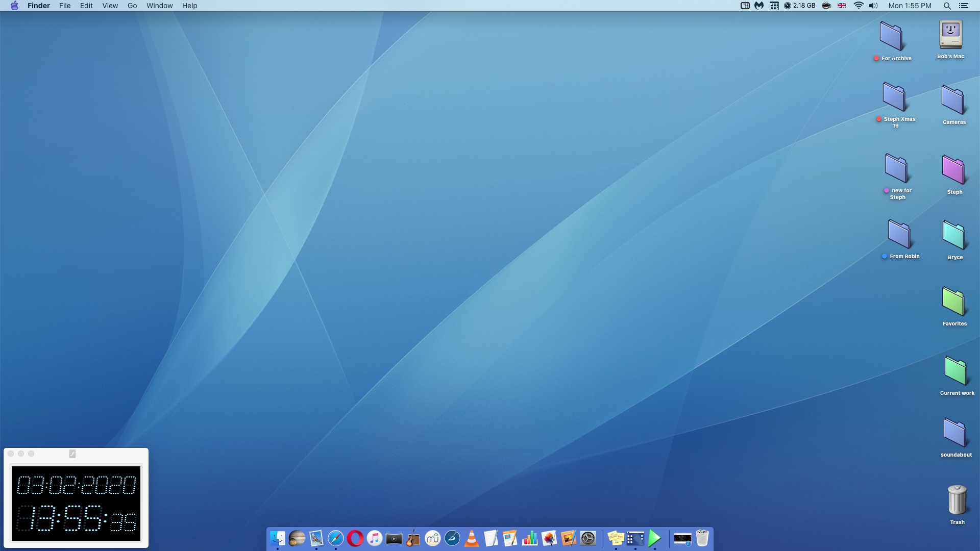The image size is (980, 551).
Task: Open the Apple menu
Action: (x=14, y=6)
